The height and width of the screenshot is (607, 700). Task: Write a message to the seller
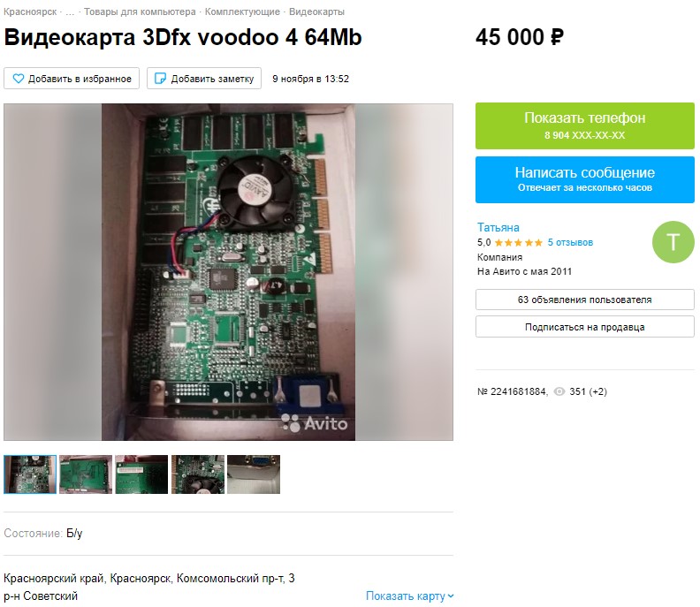[x=585, y=179]
